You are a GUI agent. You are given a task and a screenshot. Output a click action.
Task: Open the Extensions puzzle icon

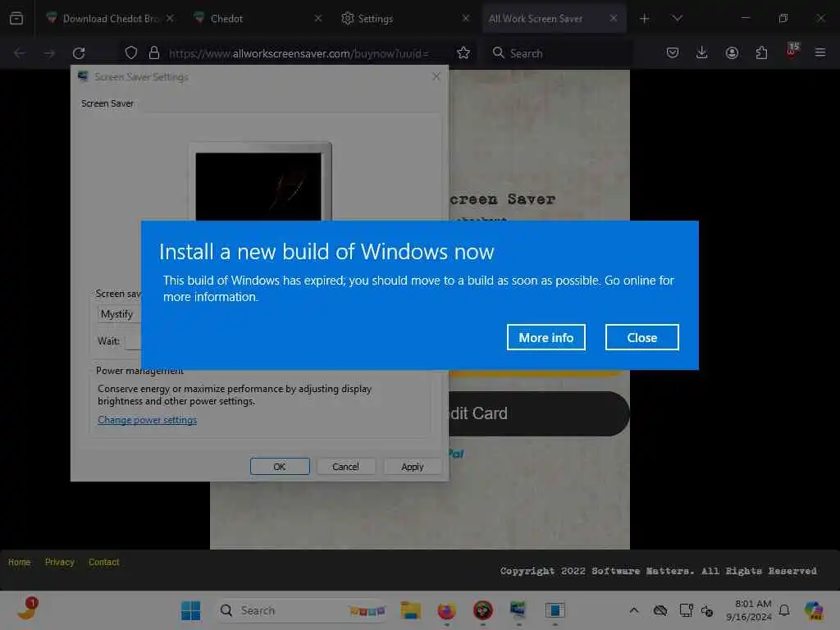click(x=761, y=52)
